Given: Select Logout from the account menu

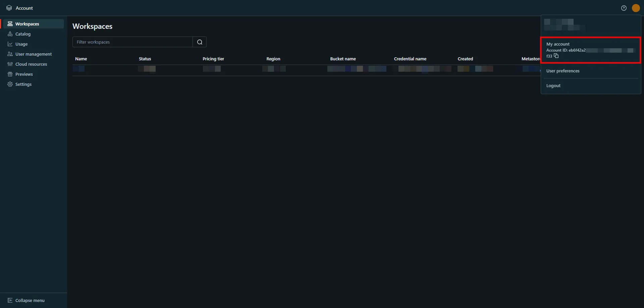Looking at the screenshot, I should [x=553, y=85].
